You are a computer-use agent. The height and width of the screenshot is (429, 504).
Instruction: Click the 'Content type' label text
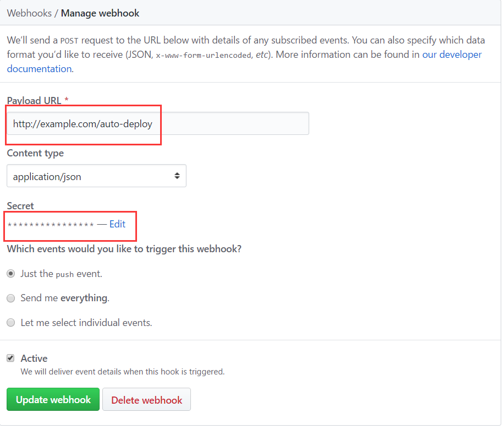click(35, 153)
